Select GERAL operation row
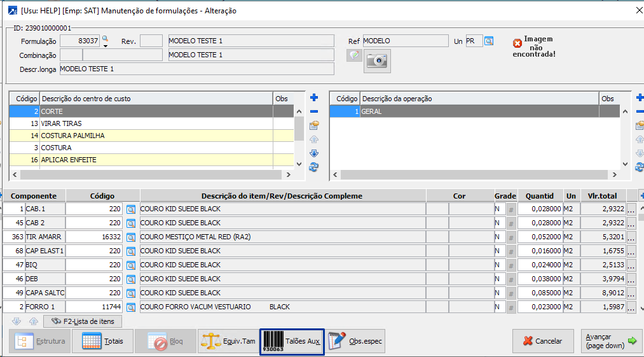Viewport: 644px width, 357px height. (474, 111)
